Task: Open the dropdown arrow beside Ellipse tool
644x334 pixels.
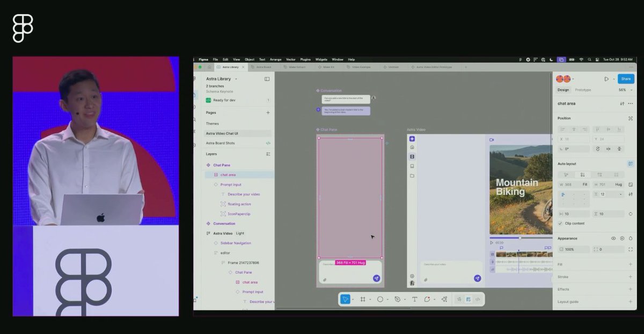Action: [387, 299]
